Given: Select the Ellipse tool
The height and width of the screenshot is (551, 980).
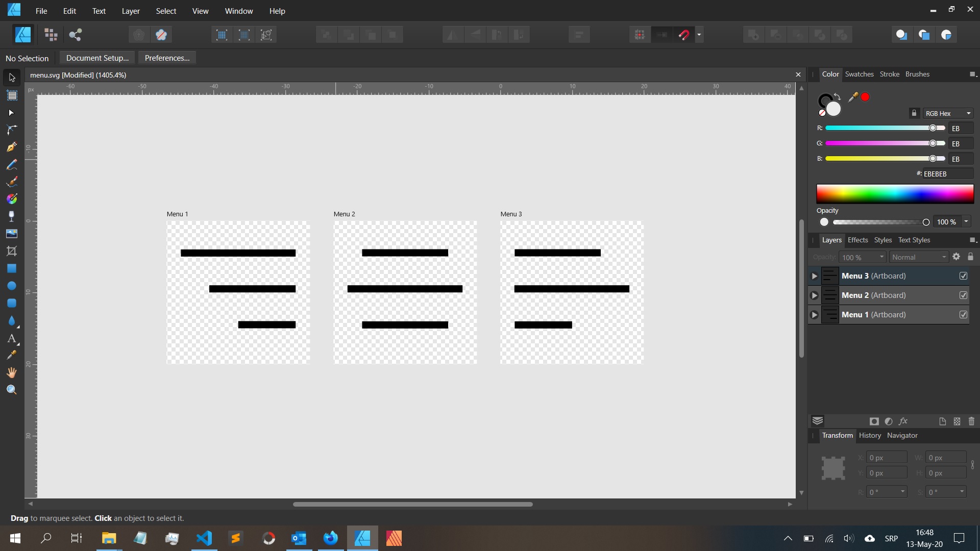Looking at the screenshot, I should (12, 286).
